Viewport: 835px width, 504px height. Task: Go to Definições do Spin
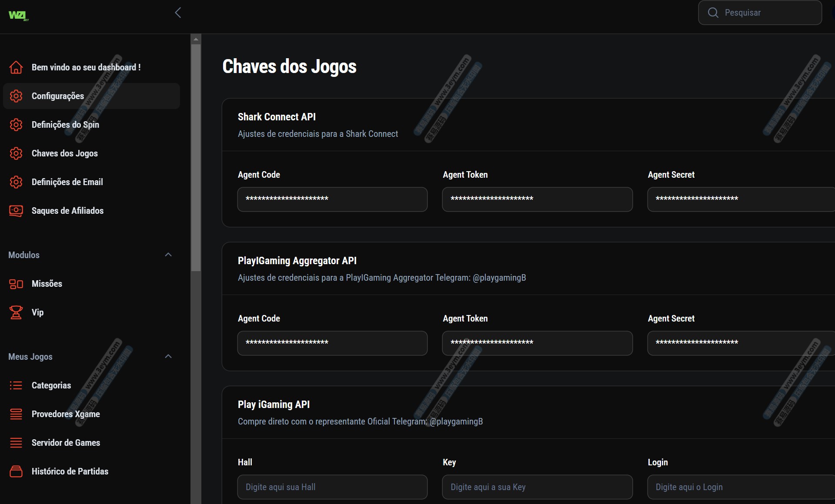click(x=65, y=125)
